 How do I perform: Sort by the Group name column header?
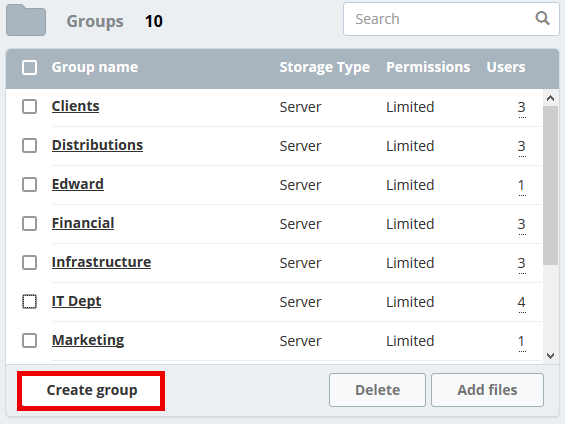tap(95, 67)
